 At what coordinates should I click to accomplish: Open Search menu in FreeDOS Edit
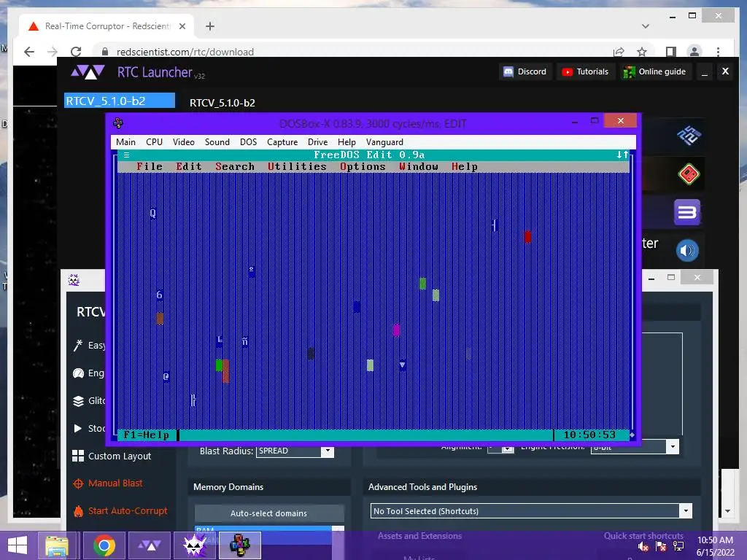click(x=235, y=167)
